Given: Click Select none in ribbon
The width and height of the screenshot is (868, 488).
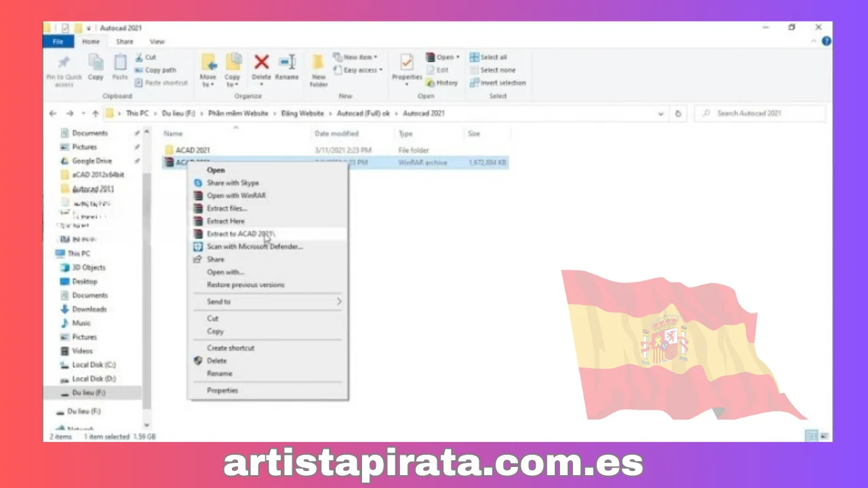Looking at the screenshot, I should click(492, 70).
